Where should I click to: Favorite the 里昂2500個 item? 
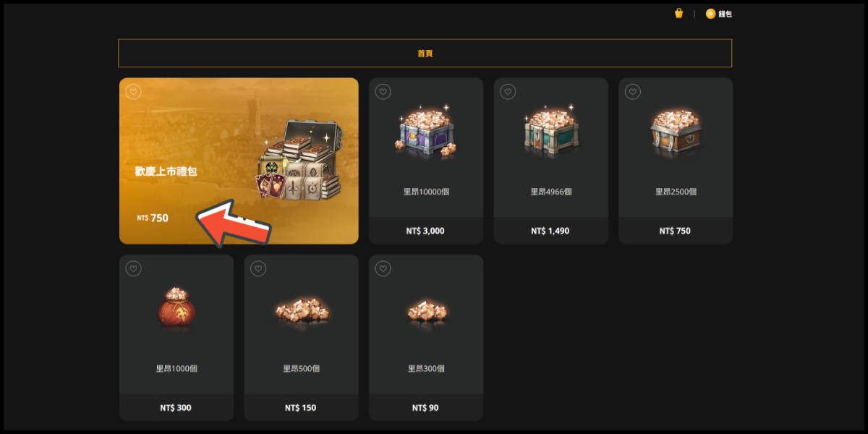point(633,92)
